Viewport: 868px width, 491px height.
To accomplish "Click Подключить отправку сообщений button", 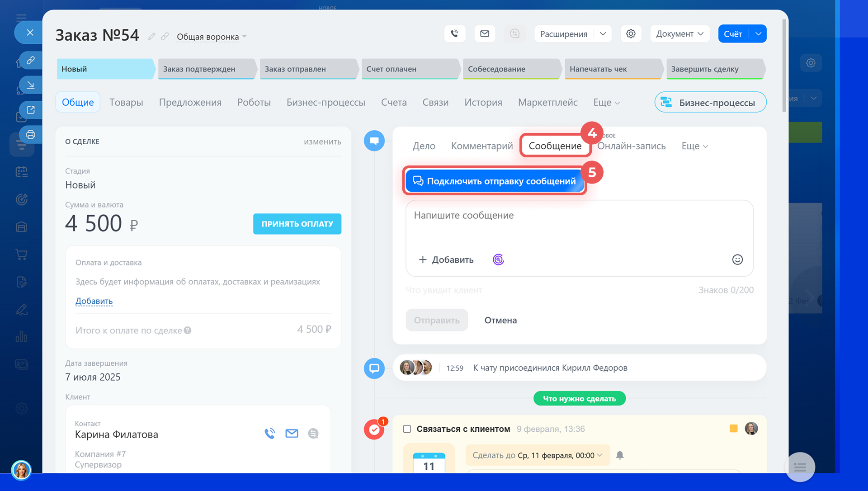I will (495, 181).
